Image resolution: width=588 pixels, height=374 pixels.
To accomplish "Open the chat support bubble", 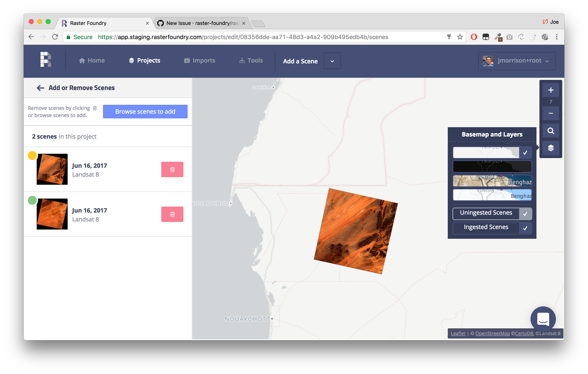I will click(543, 319).
